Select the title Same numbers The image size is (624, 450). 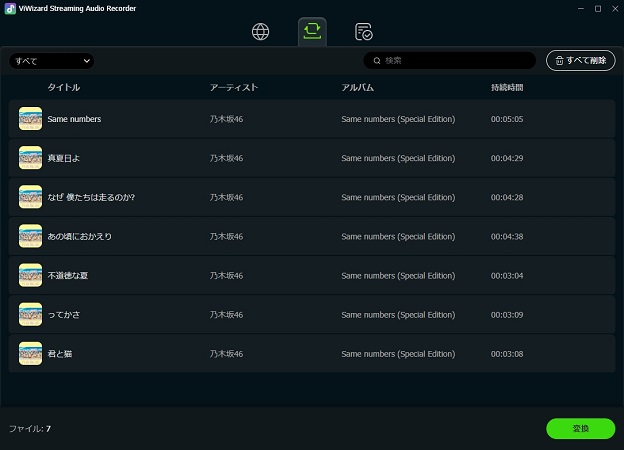tap(74, 119)
